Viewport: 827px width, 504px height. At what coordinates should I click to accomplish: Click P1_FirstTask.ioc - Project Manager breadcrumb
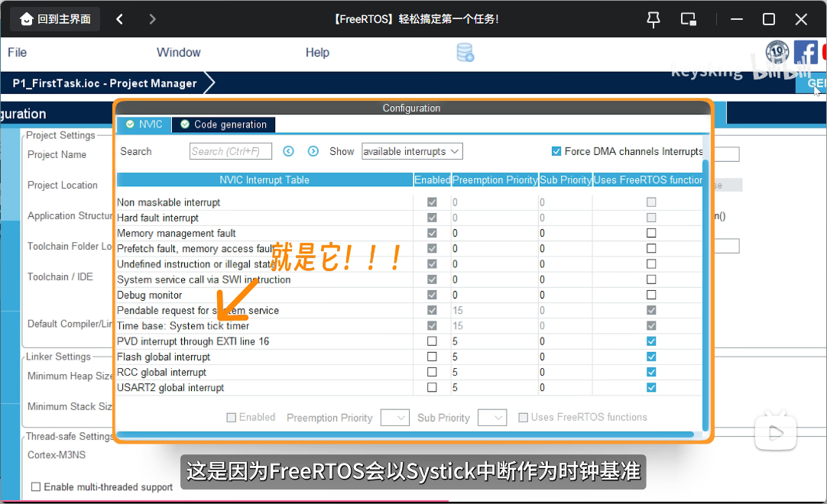(105, 83)
